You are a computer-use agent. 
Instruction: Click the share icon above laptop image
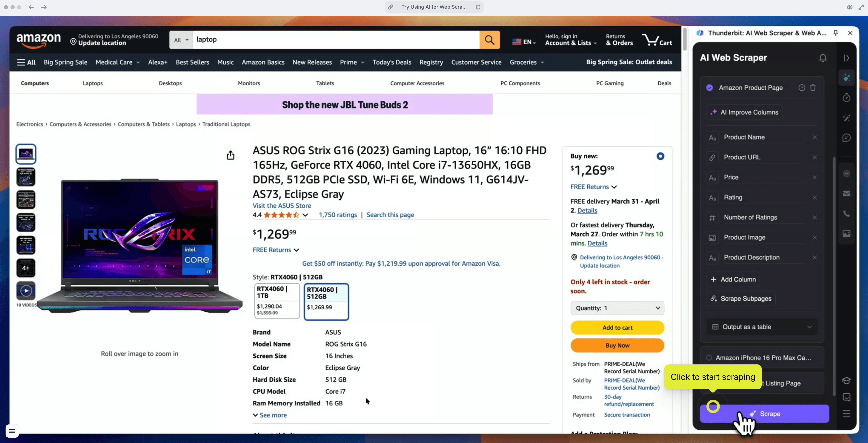click(x=230, y=155)
